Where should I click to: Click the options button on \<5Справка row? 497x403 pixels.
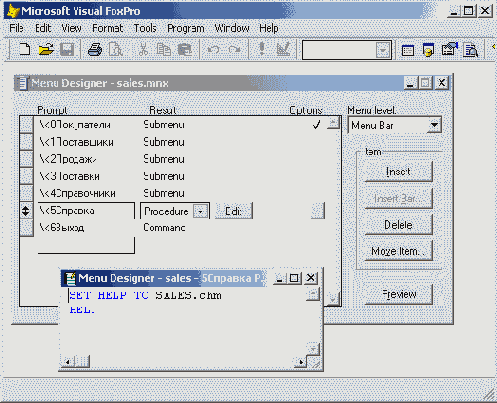point(318,211)
